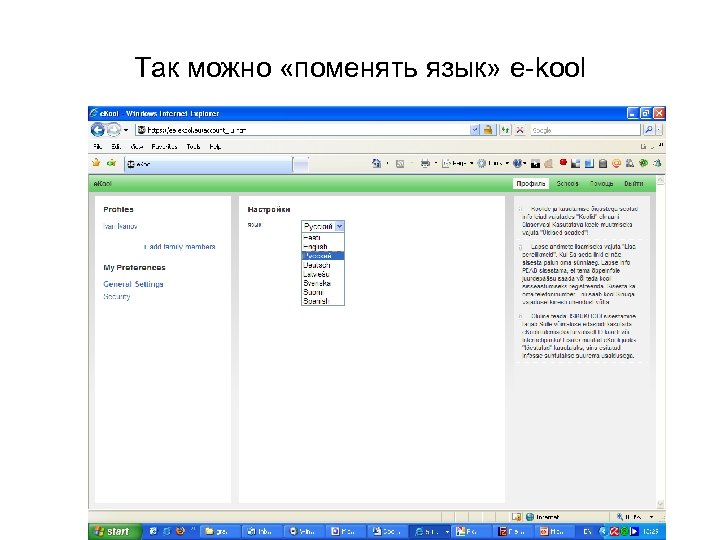Screen dimensions: 720x540
Task: Open Ivan Ivanov profile link
Action: (x=120, y=226)
